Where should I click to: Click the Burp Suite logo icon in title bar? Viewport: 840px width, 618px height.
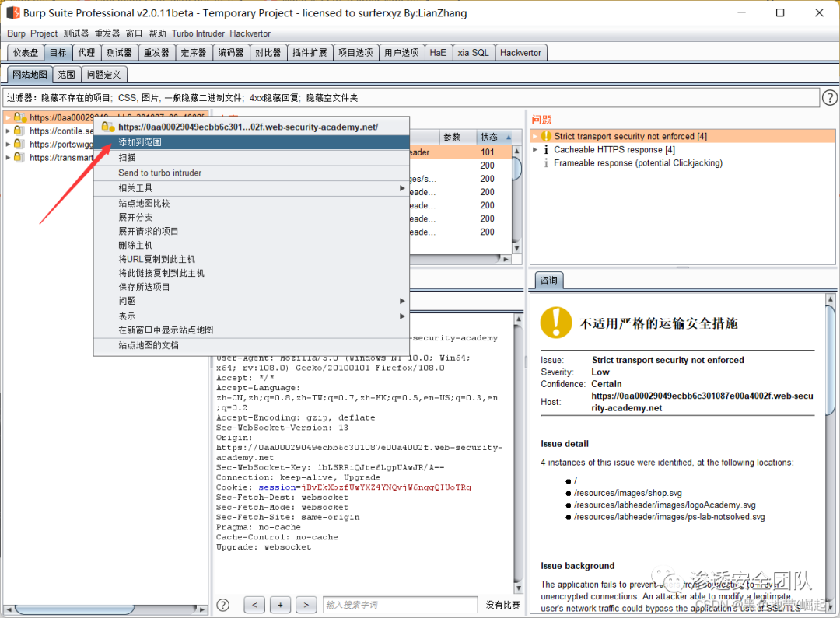tap(13, 12)
